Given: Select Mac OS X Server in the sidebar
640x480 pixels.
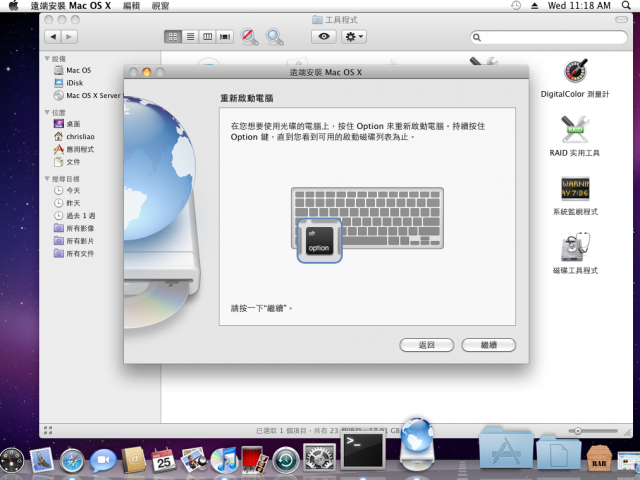Looking at the screenshot, I should (x=88, y=96).
